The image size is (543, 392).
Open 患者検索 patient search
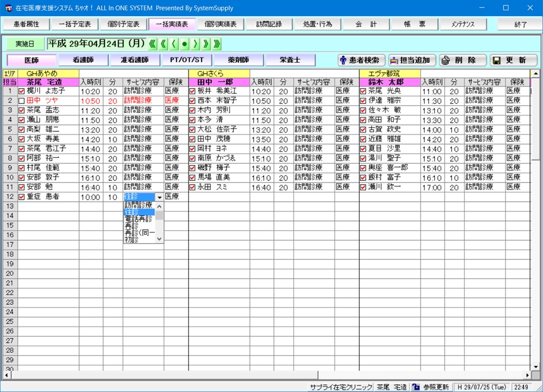[361, 60]
